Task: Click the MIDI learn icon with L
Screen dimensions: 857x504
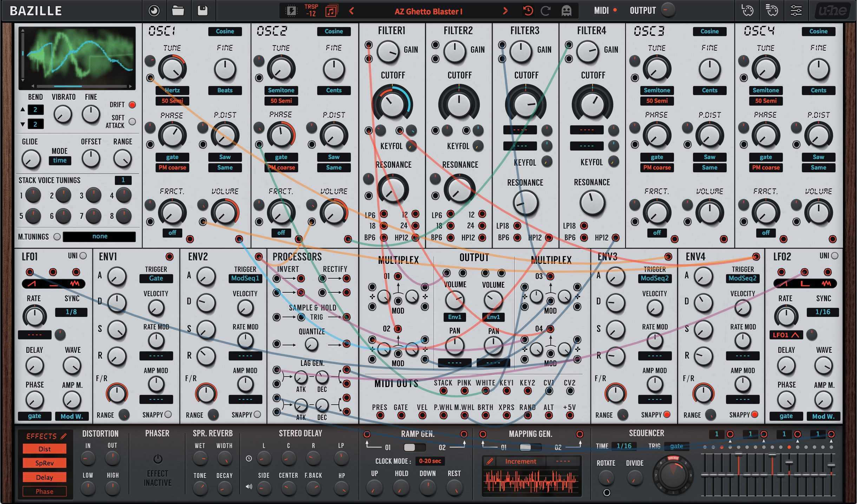Action: 747,11
